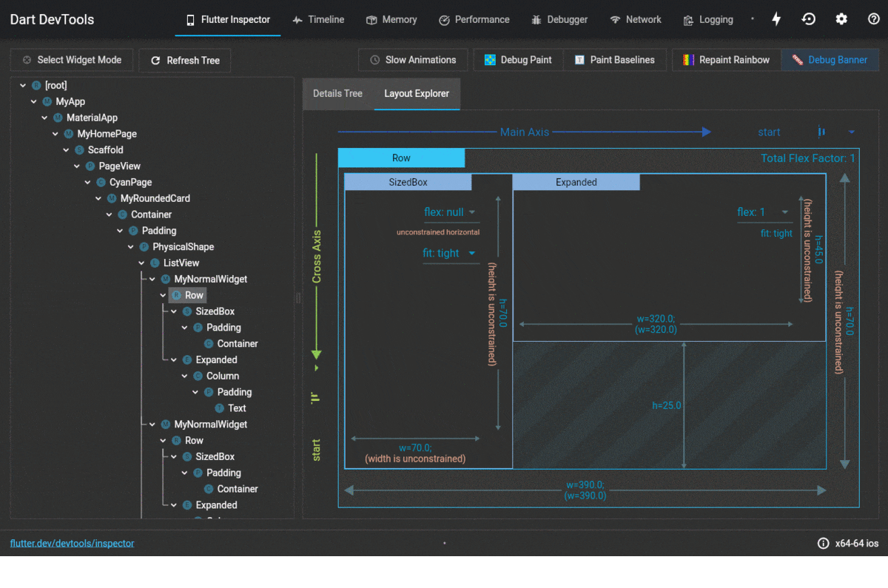Enable Paint Baselines

click(x=615, y=59)
